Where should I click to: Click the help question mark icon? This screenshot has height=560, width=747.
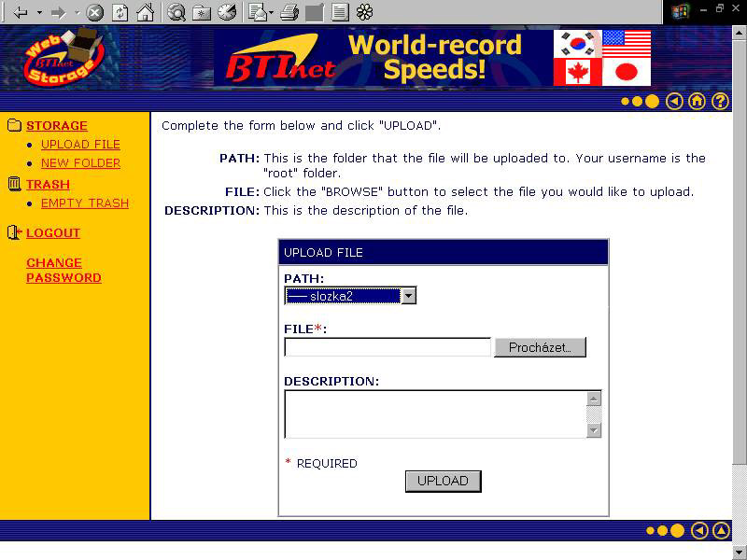pos(720,102)
